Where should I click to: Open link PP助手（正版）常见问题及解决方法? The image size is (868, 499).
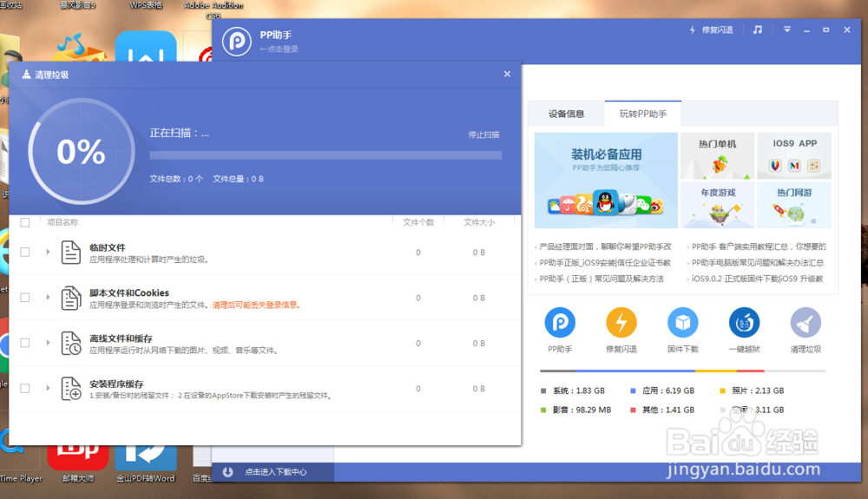(602, 279)
